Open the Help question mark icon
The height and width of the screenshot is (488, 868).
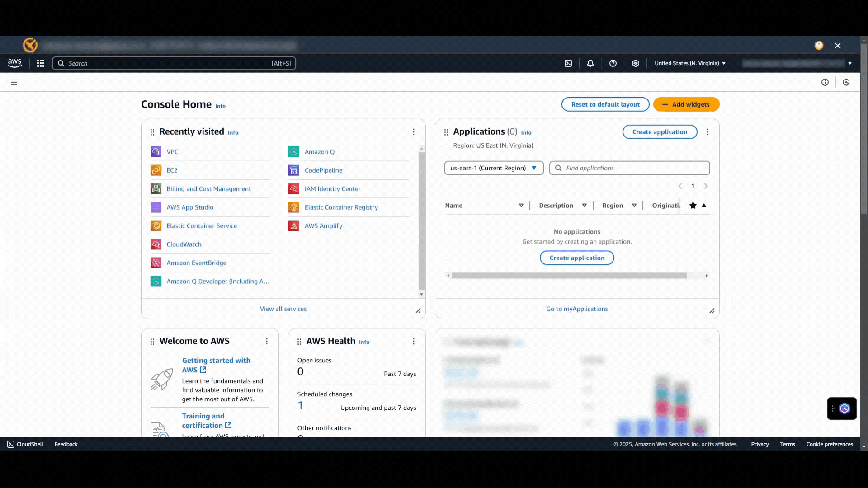pos(613,63)
